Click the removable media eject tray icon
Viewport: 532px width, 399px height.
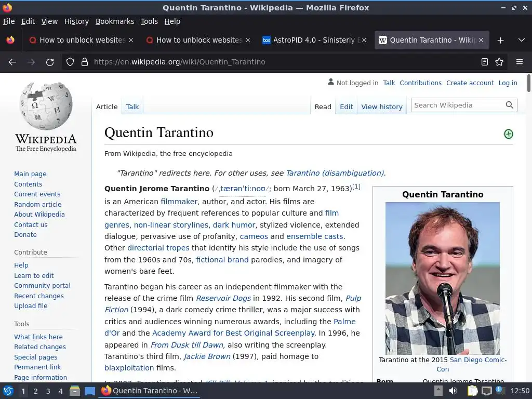[x=438, y=391]
